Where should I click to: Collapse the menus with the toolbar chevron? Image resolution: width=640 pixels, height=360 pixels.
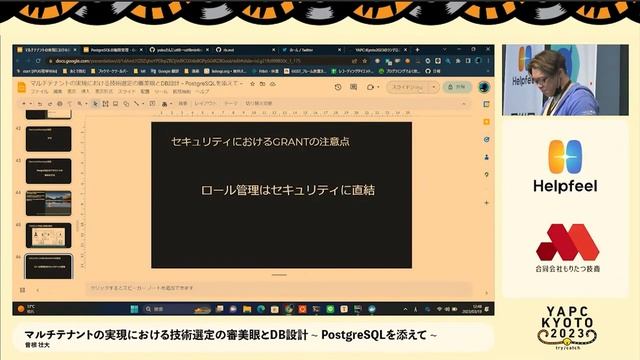click(464, 104)
